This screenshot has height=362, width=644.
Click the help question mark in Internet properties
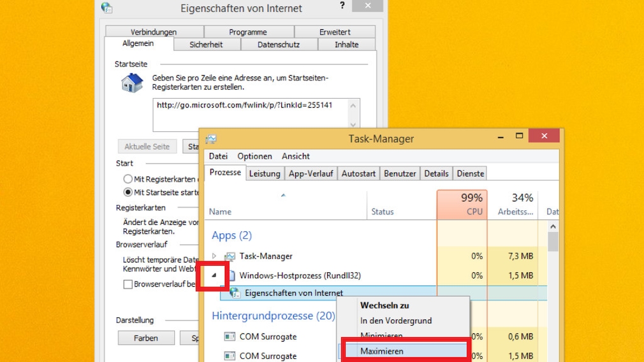coord(342,6)
